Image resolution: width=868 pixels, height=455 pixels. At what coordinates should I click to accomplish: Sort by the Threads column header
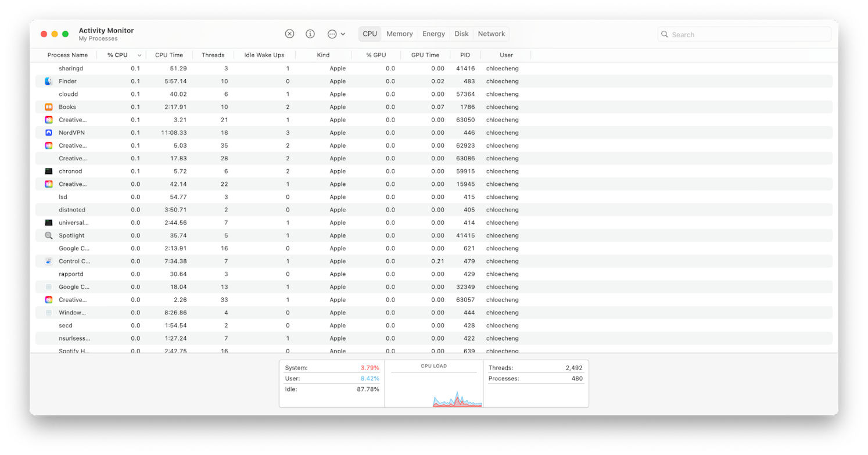click(213, 55)
